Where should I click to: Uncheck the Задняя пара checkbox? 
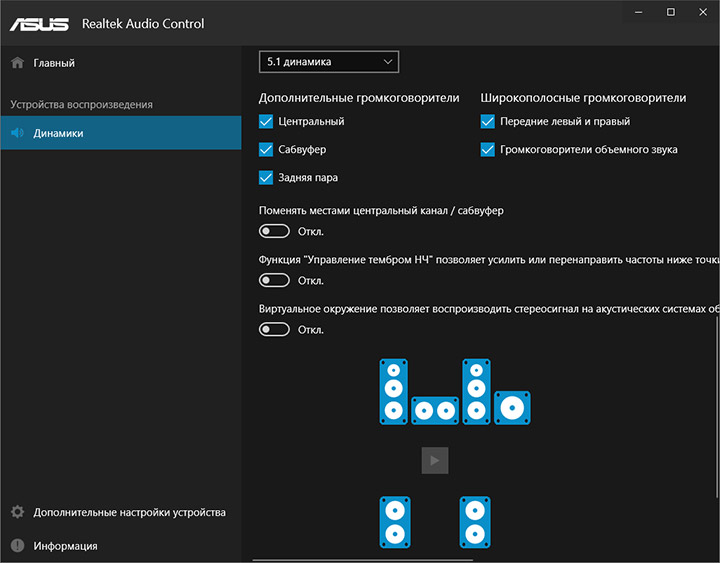[x=266, y=178]
